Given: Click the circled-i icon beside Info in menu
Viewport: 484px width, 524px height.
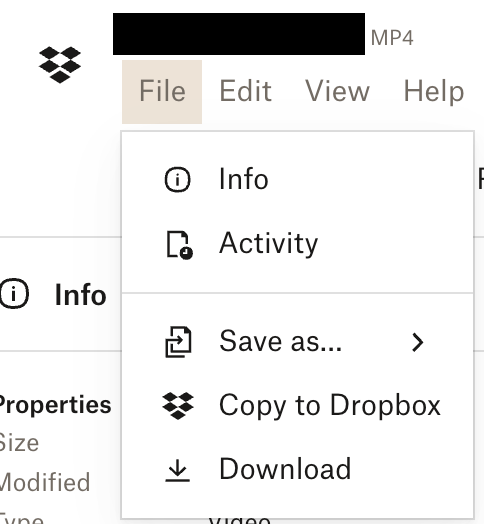Looking at the screenshot, I should click(x=177, y=179).
